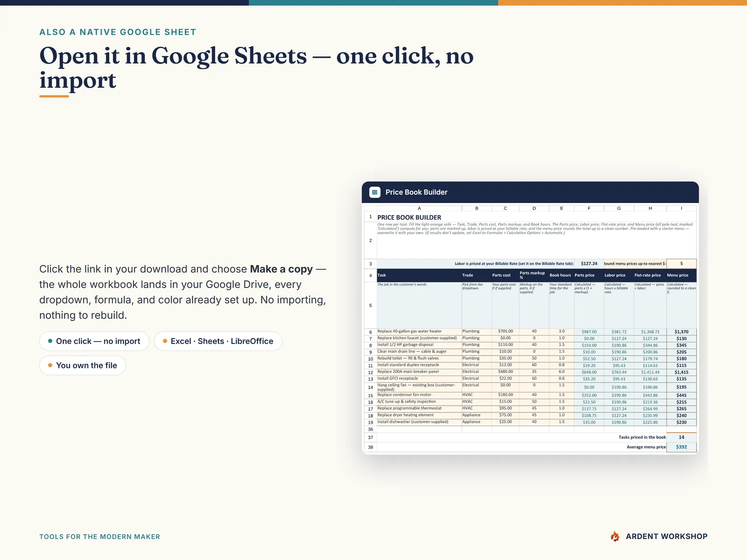Image resolution: width=747 pixels, height=560 pixels.
Task: Click the $1,415 menu price cell
Action: point(682,372)
